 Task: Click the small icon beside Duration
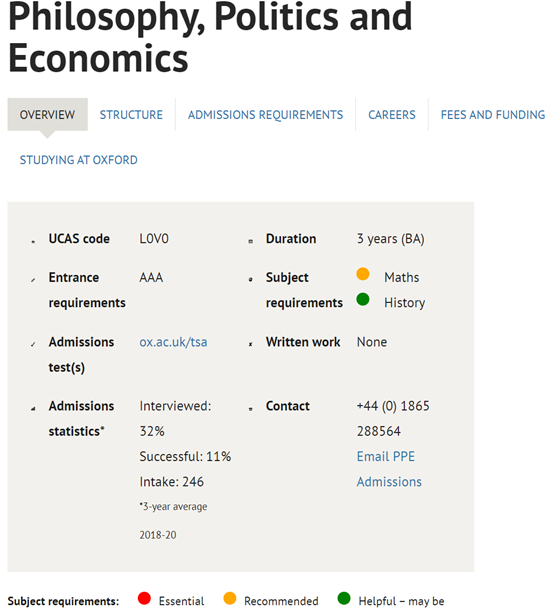point(251,241)
